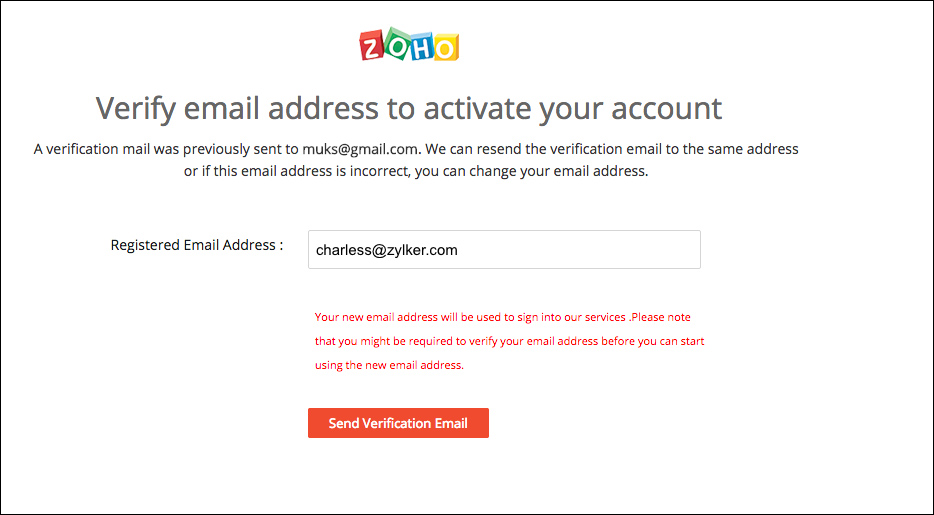
Task: Click red notice line starting "that you might"
Action: tap(510, 341)
